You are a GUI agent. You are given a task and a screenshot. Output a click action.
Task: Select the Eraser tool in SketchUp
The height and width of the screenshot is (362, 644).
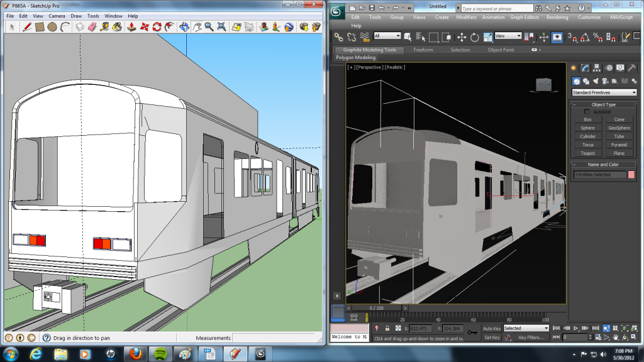[92, 27]
